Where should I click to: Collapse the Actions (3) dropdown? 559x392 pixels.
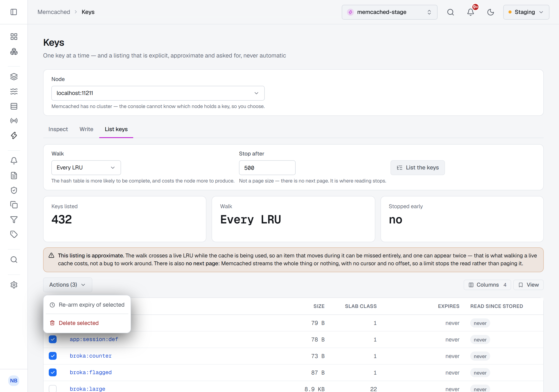point(67,285)
